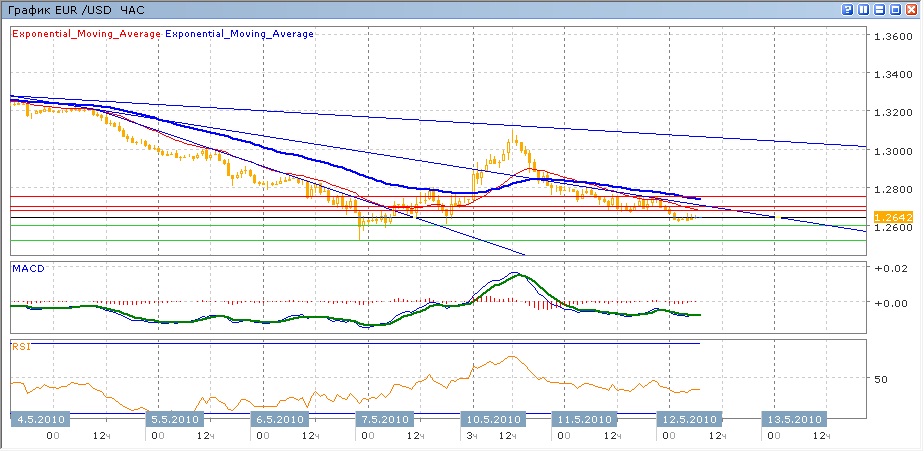The image size is (924, 451).
Task: Close the EUR/USD chart window
Action: click(x=912, y=9)
